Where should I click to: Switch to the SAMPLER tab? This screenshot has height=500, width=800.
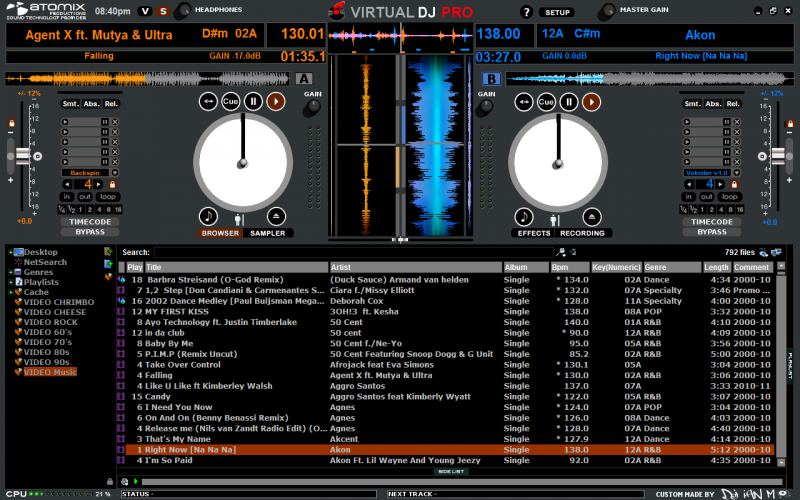(268, 233)
